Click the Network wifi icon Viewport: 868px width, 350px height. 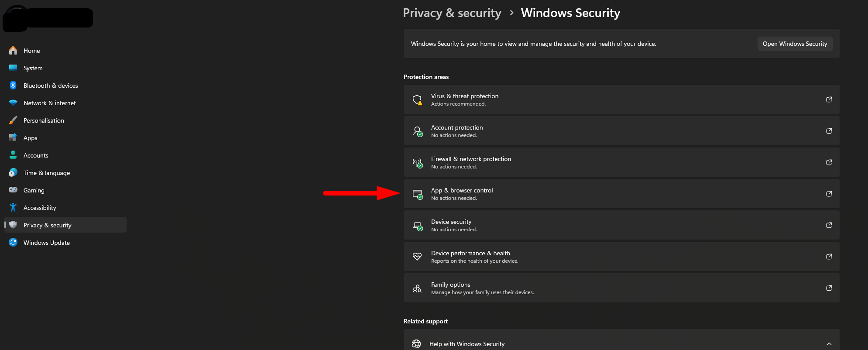pyautogui.click(x=13, y=103)
